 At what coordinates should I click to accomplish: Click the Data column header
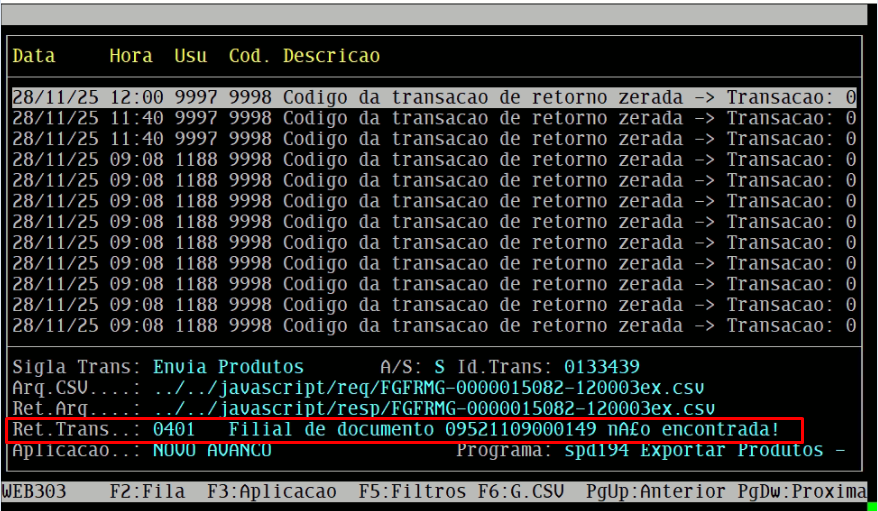click(x=34, y=56)
